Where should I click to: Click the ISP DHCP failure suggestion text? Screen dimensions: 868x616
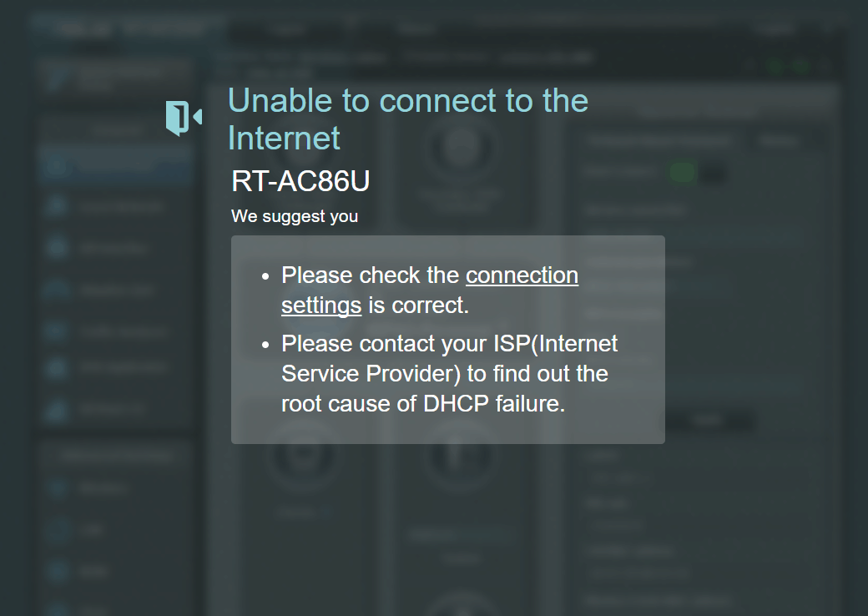[x=449, y=374]
